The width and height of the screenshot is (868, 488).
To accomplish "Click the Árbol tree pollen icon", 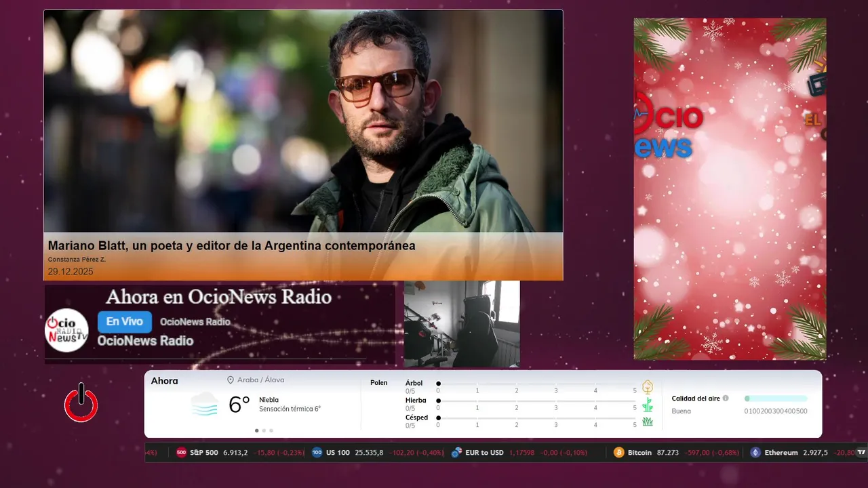I will click(x=648, y=387).
